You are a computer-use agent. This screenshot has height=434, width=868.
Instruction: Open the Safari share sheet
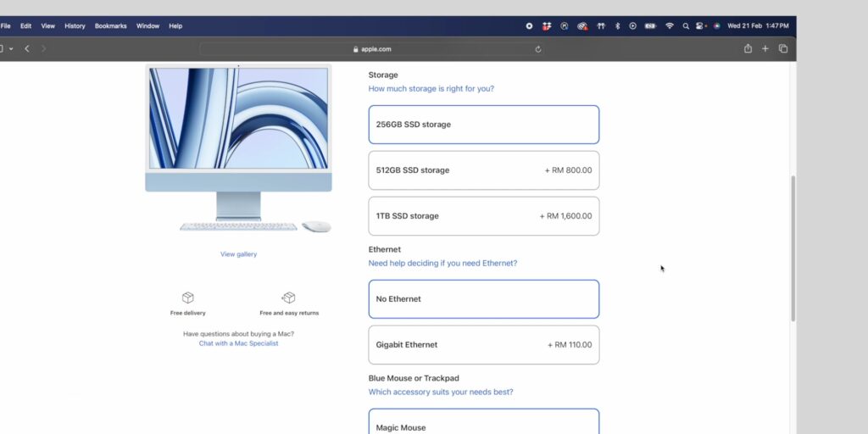point(748,48)
